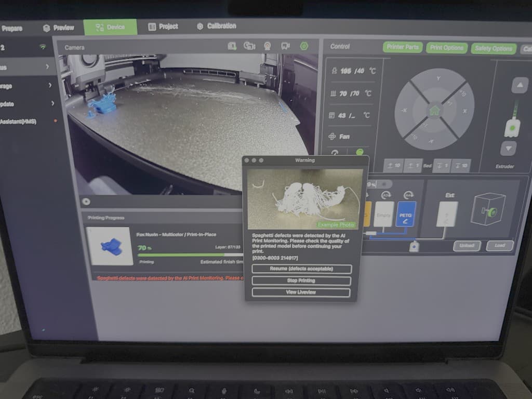
Task: Click the bed temperature value 70 /70
Action: coord(349,93)
